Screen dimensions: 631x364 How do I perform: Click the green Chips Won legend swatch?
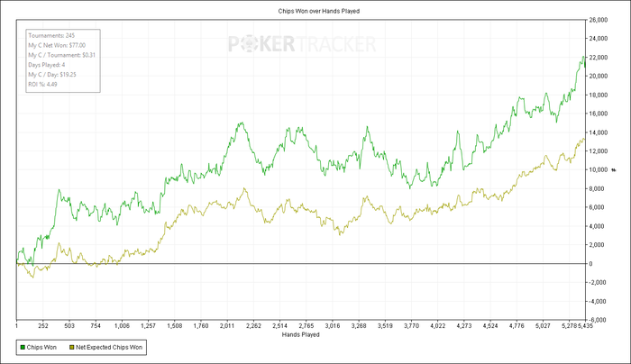click(23, 348)
